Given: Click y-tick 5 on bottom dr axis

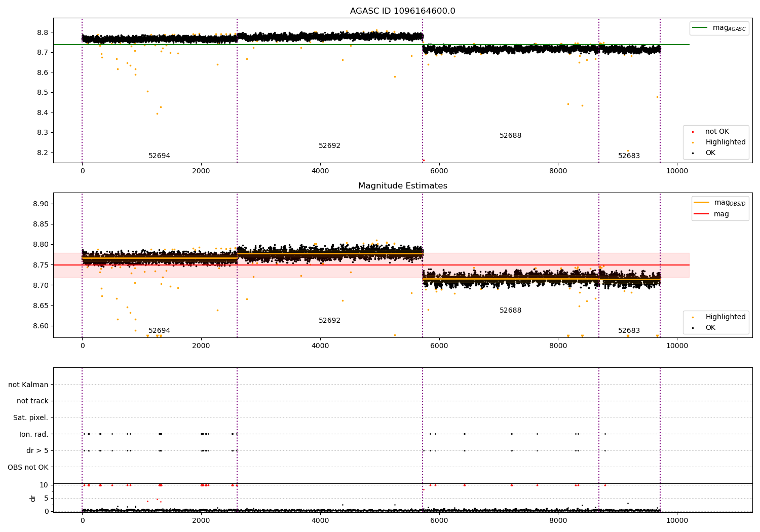Looking at the screenshot, I should (x=46, y=498).
